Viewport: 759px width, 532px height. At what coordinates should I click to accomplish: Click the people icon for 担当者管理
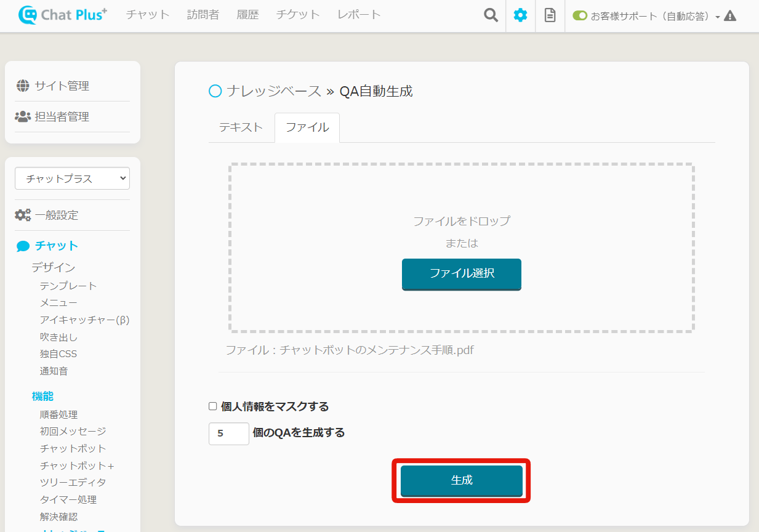pos(23,116)
